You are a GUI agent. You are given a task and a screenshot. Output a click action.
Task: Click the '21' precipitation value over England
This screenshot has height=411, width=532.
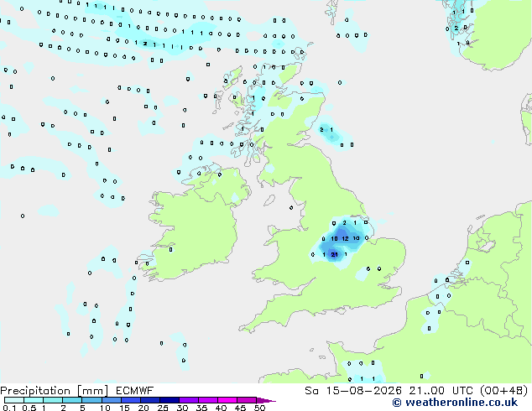(x=334, y=254)
